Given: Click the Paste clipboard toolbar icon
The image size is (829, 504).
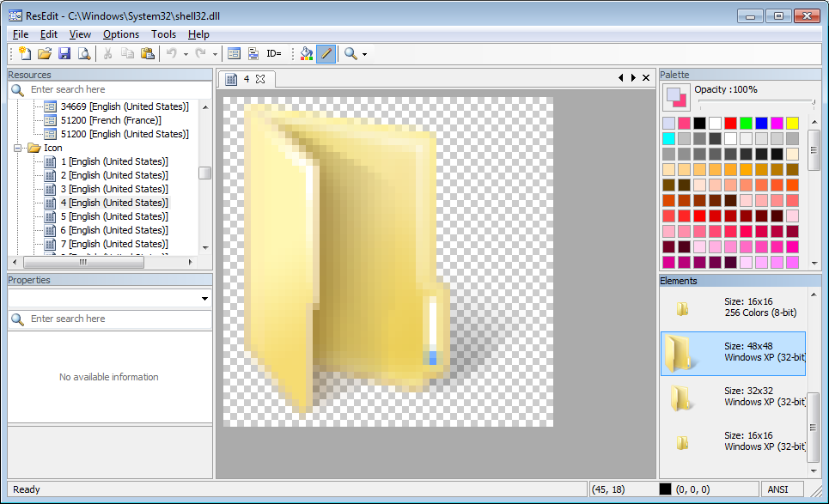Looking at the screenshot, I should (x=148, y=53).
